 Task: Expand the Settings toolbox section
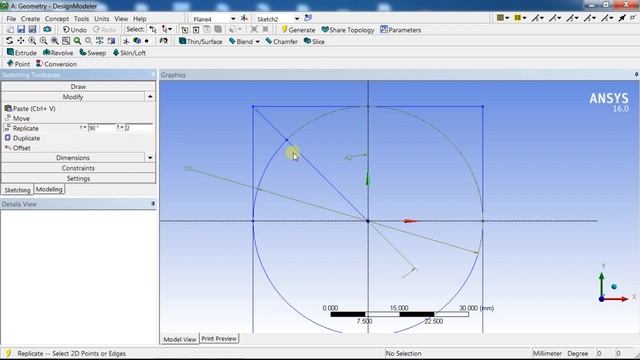click(78, 178)
